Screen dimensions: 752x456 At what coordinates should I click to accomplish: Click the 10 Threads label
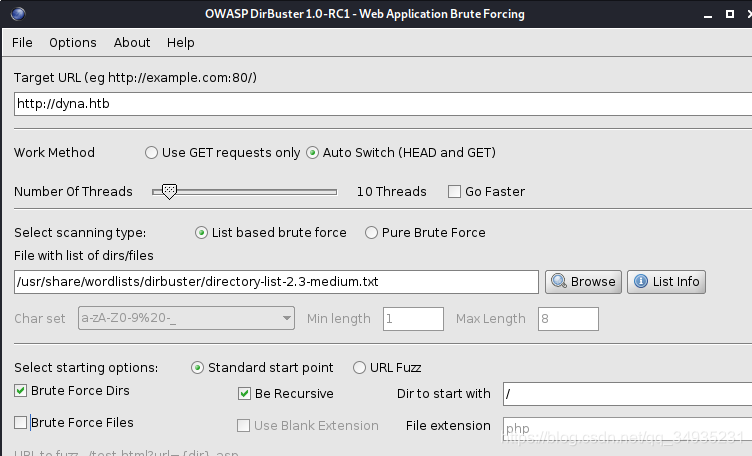(x=391, y=191)
